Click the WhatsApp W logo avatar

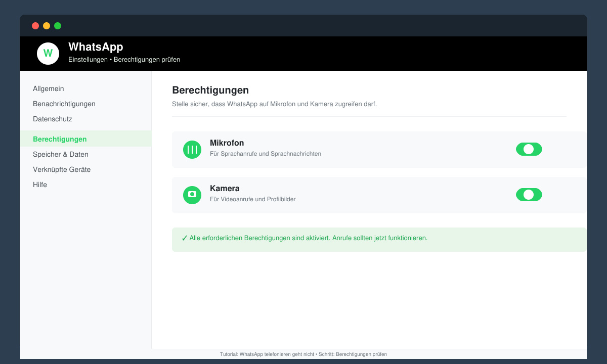48,54
